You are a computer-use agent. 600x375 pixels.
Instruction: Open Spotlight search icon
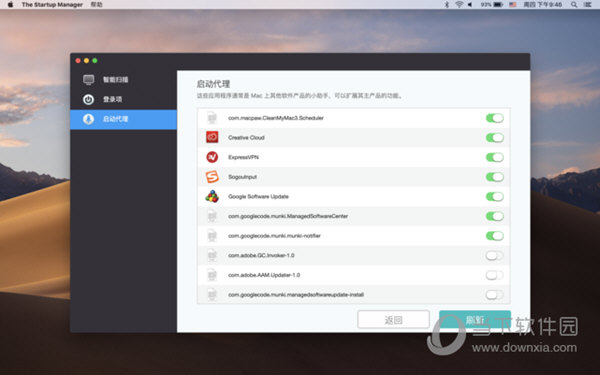pos(574,5)
